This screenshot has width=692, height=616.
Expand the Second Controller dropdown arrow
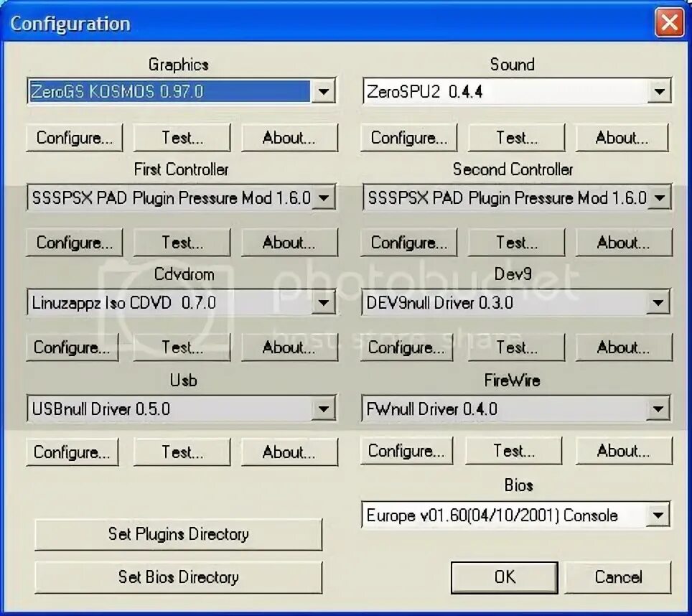(660, 197)
